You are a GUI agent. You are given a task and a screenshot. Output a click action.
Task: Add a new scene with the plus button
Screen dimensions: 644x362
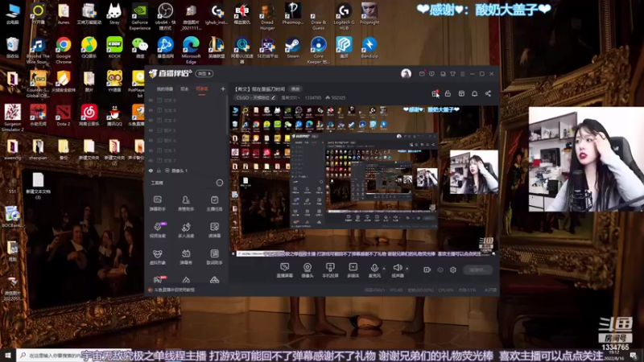tap(223, 89)
